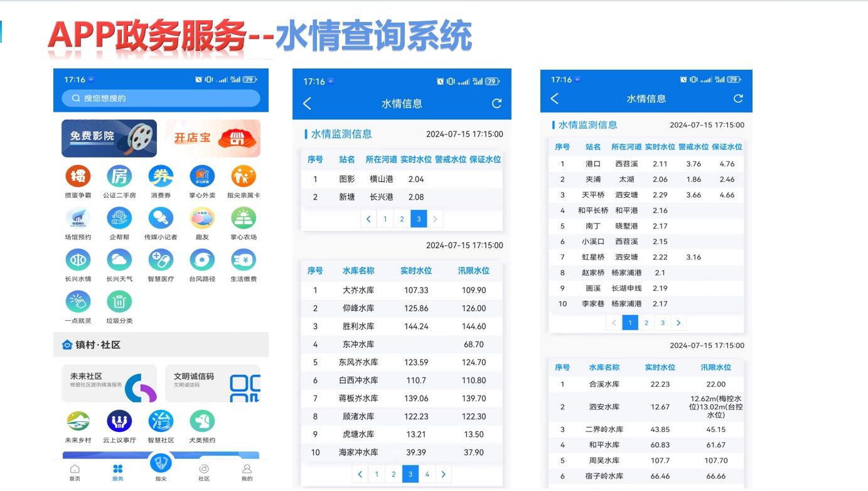
Task: Click the 镇村·社区 section header
Action: click(161, 345)
